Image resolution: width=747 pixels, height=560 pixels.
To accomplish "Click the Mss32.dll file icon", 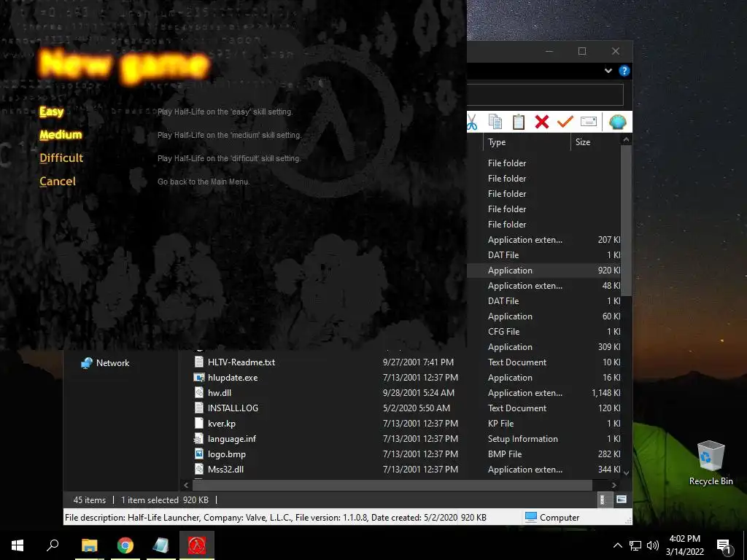I will [x=199, y=469].
